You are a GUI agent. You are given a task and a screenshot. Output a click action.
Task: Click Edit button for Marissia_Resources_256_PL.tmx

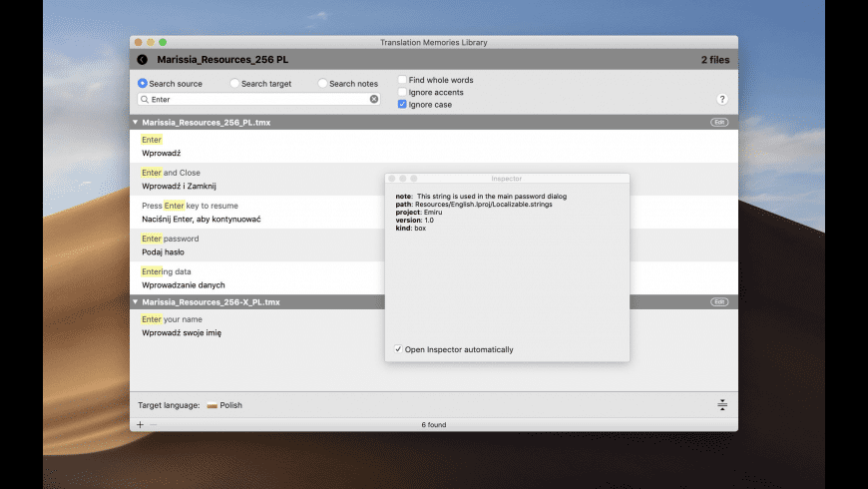(x=718, y=122)
